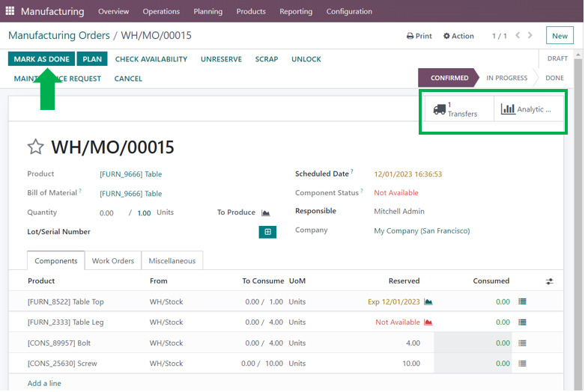The image size is (585, 392).
Task: Click the To Produce forecast chart icon
Action: point(266,213)
